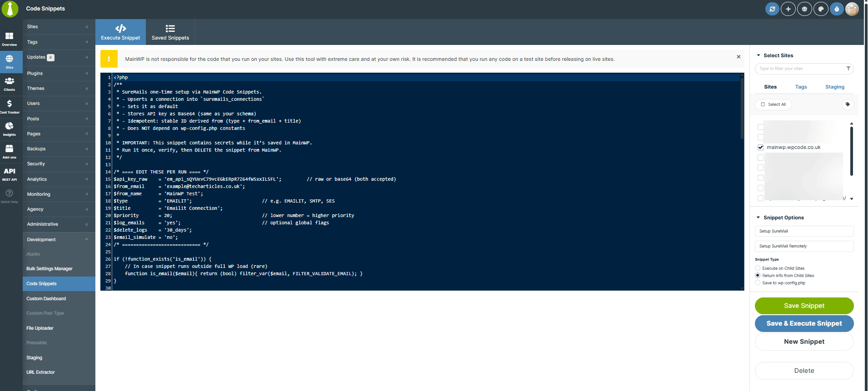Viewport: 868px width, 391px height.
Task: Open File Uploader link
Action: point(40,328)
